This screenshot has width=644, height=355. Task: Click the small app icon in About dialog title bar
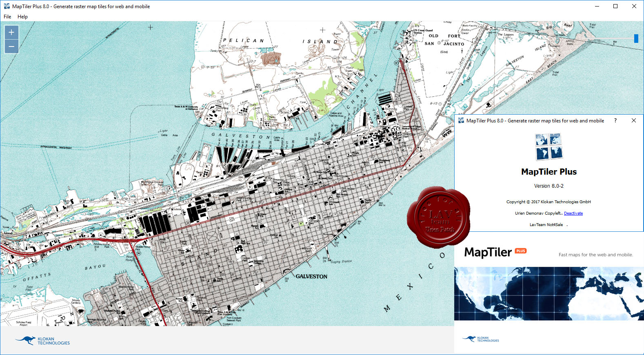[461, 120]
